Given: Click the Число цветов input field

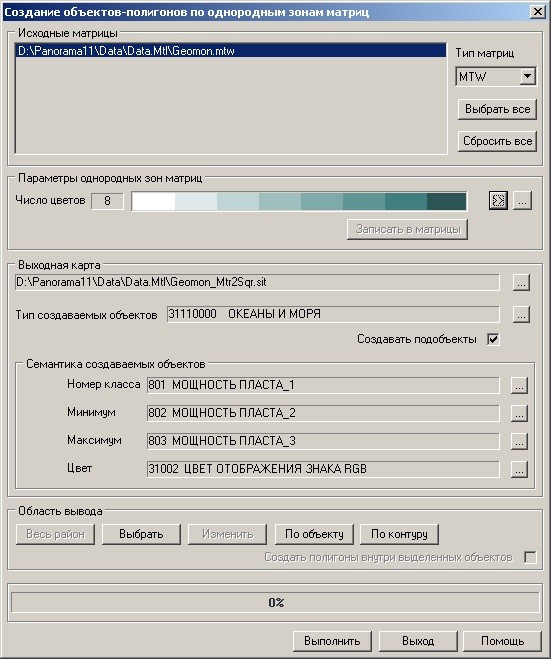Looking at the screenshot, I should 108,201.
